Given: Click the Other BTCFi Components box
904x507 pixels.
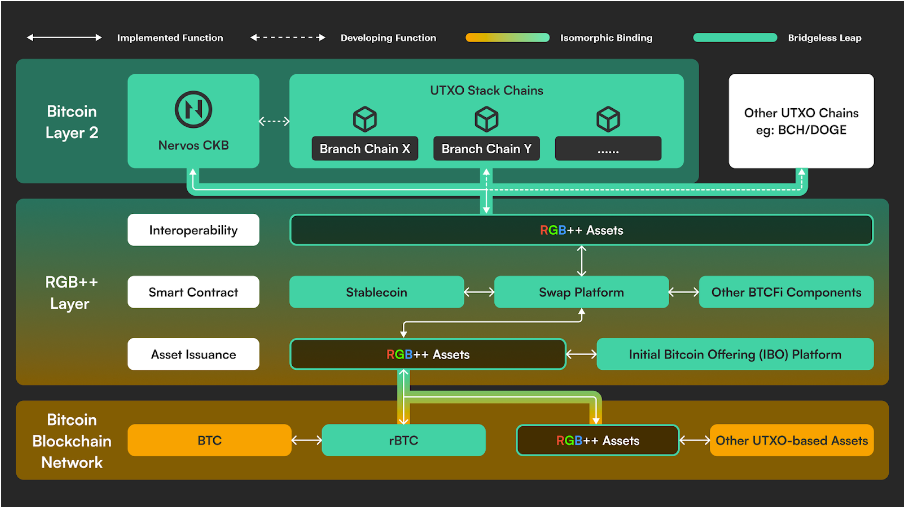Looking at the screenshot, I should coord(786,292).
